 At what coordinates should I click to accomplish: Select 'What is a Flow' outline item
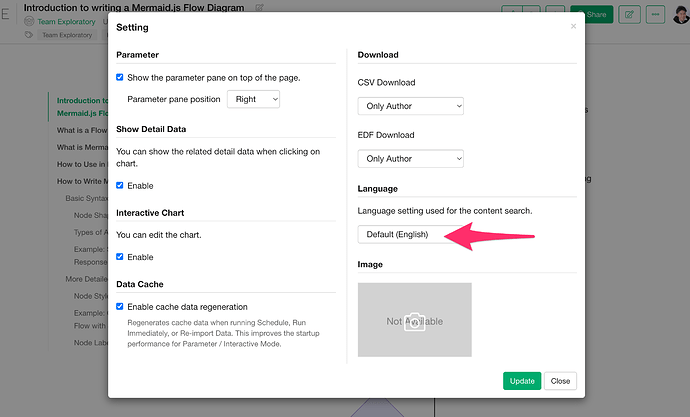[82, 130]
